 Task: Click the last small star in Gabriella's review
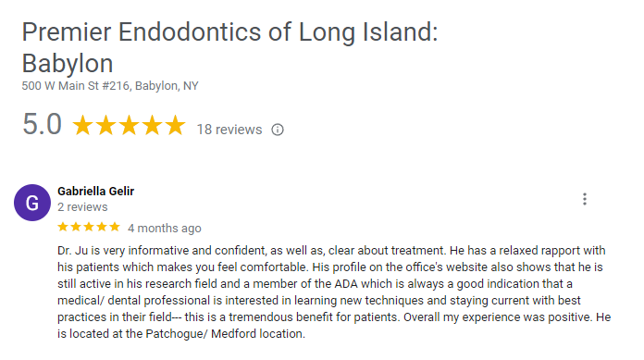point(115,227)
